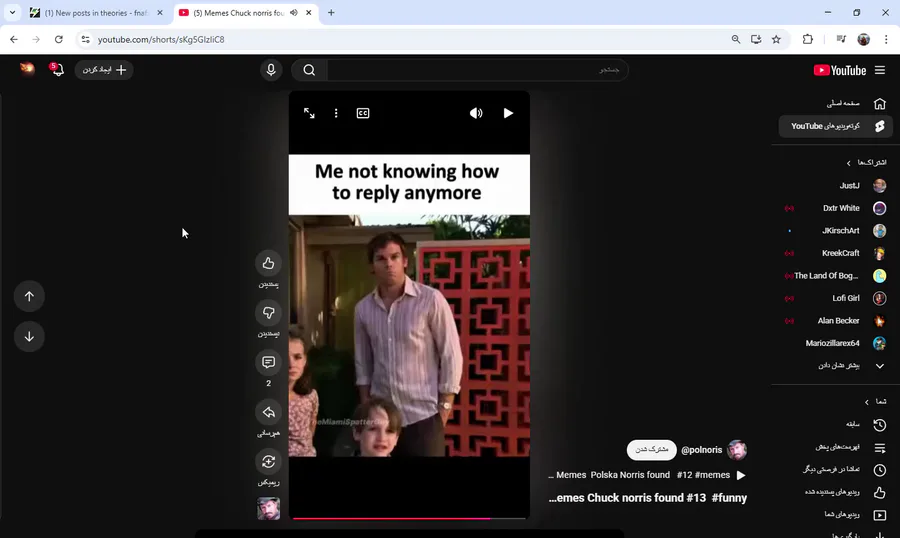
Task: Select the Memes Chuck norris browser tab
Action: click(x=238, y=13)
